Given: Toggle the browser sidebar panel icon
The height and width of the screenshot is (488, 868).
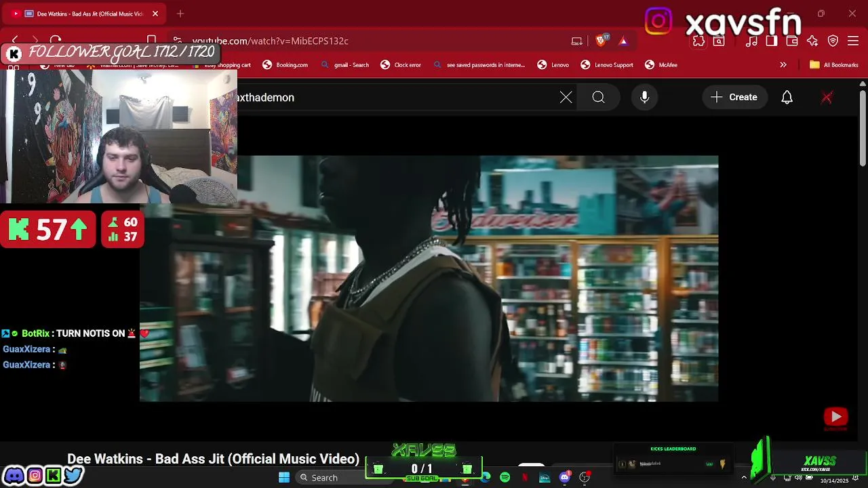Looking at the screenshot, I should coord(772,41).
